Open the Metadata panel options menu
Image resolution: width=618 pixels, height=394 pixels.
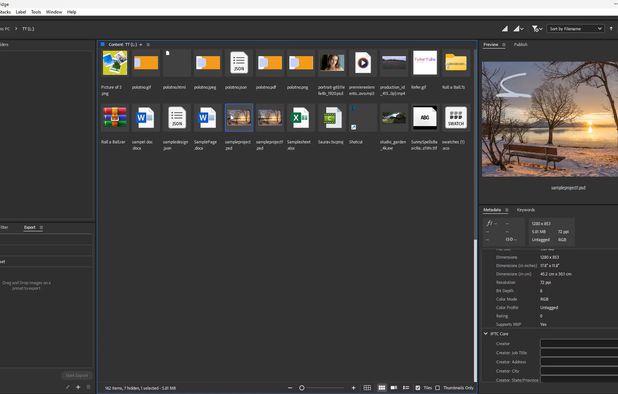pos(506,210)
